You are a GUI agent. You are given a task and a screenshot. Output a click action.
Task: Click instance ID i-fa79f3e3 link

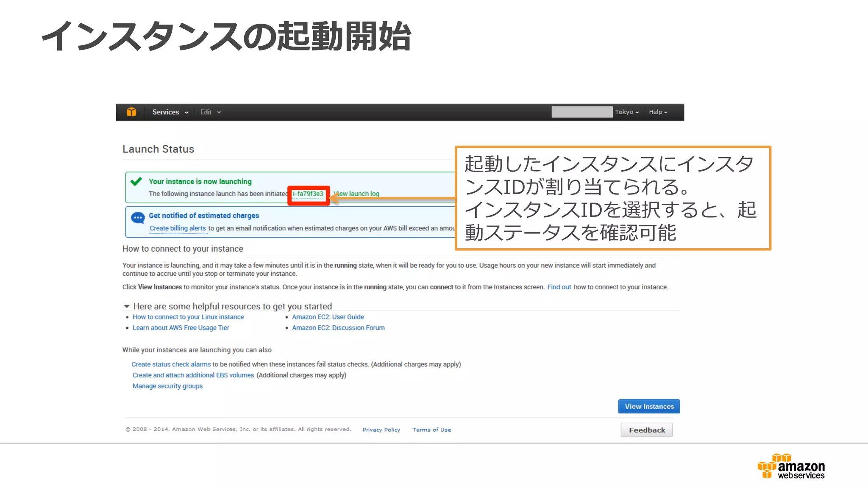308,194
